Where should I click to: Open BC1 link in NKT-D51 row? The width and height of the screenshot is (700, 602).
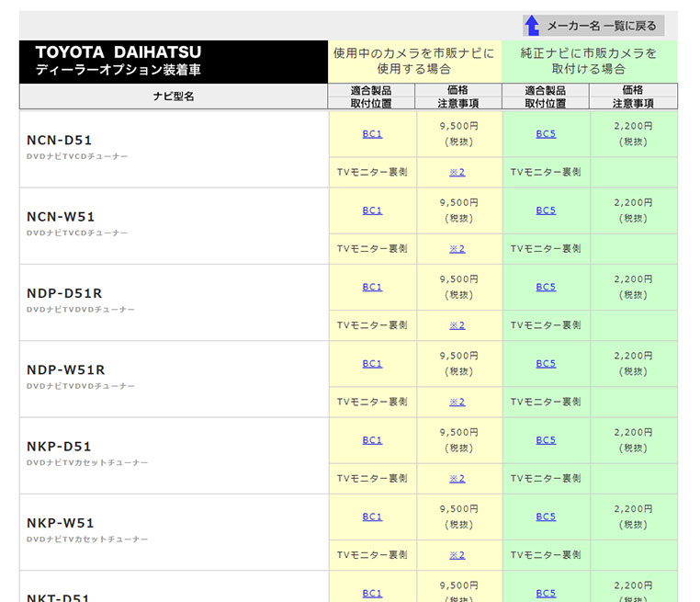point(372,594)
